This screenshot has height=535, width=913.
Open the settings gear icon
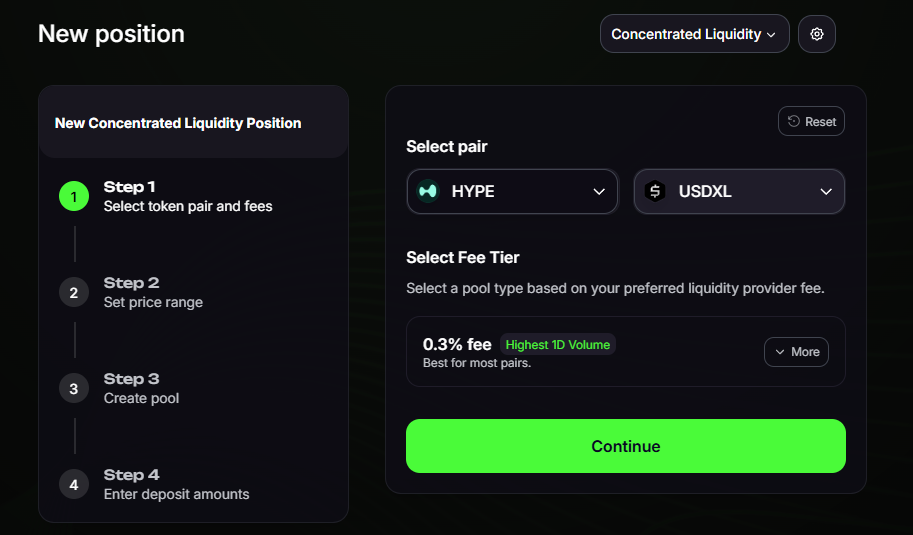click(x=817, y=34)
